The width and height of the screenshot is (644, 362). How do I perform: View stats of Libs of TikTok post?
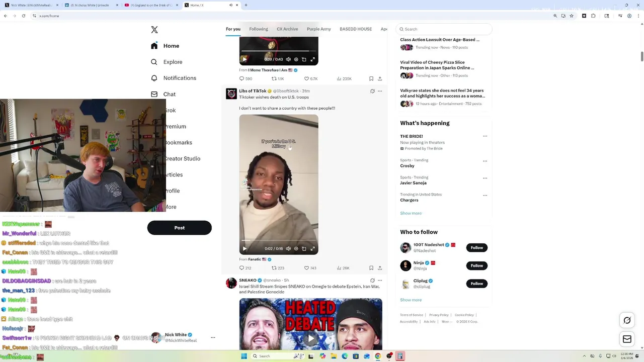tap(343, 268)
